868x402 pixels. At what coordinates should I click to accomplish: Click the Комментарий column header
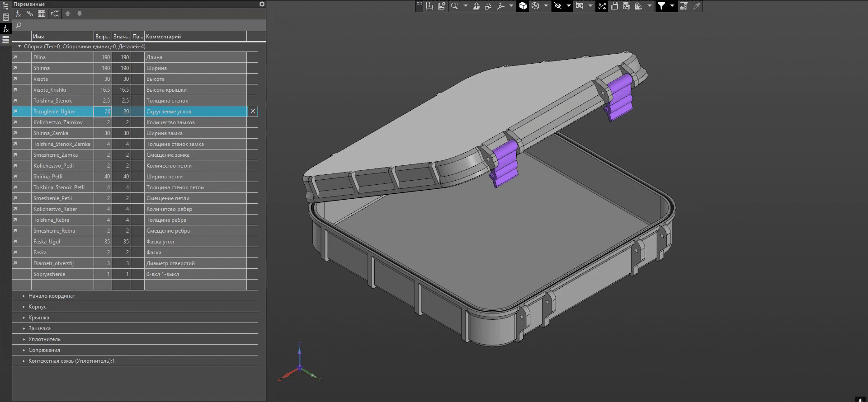coord(195,37)
